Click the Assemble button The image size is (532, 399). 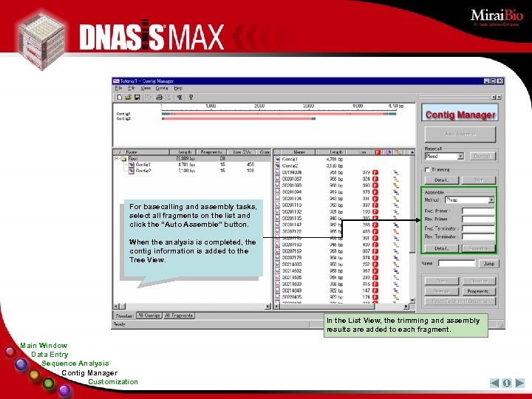tap(478, 249)
